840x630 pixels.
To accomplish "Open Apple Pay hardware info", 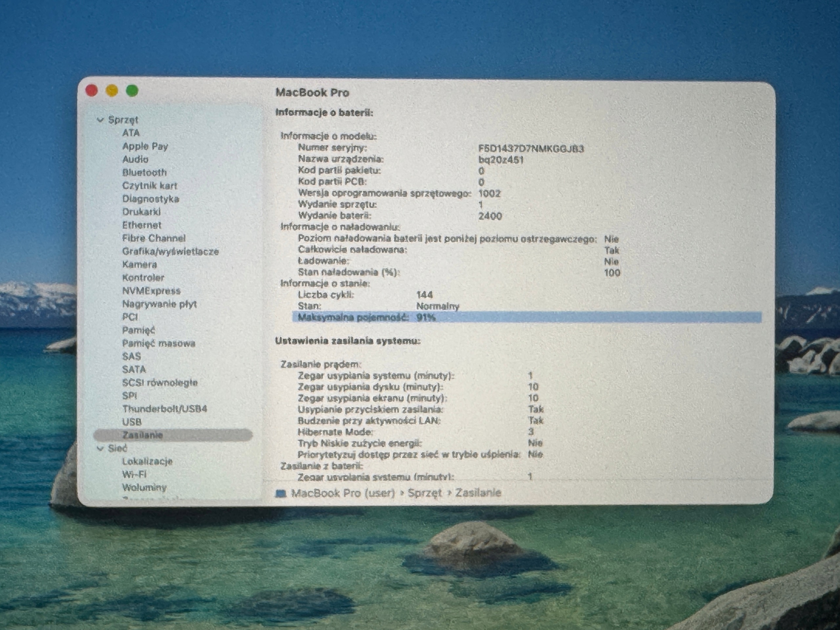I will click(145, 146).
